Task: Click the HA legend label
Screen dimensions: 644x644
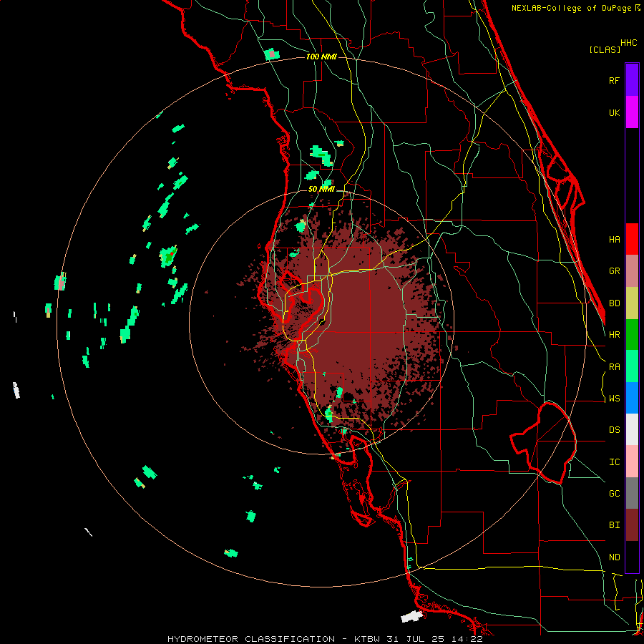Action: [614, 240]
